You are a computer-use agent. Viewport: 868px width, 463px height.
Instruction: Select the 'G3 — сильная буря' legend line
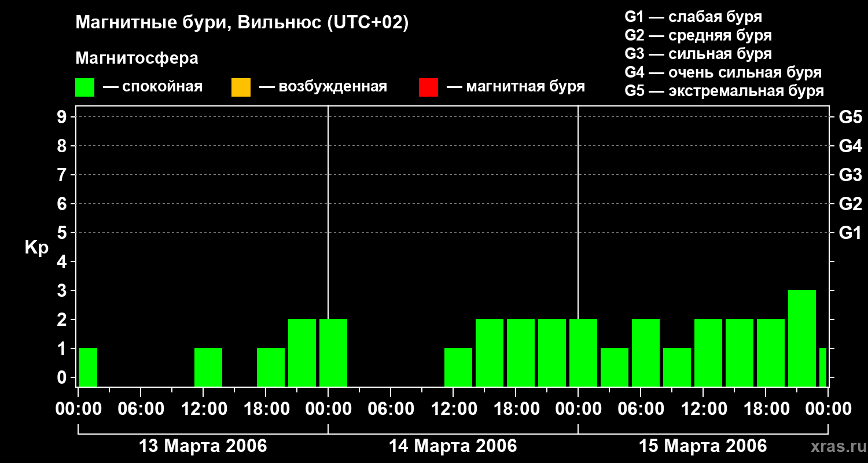coord(698,54)
